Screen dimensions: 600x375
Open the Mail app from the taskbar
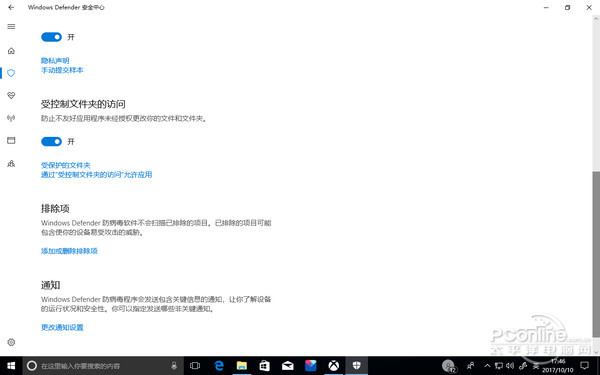click(287, 366)
